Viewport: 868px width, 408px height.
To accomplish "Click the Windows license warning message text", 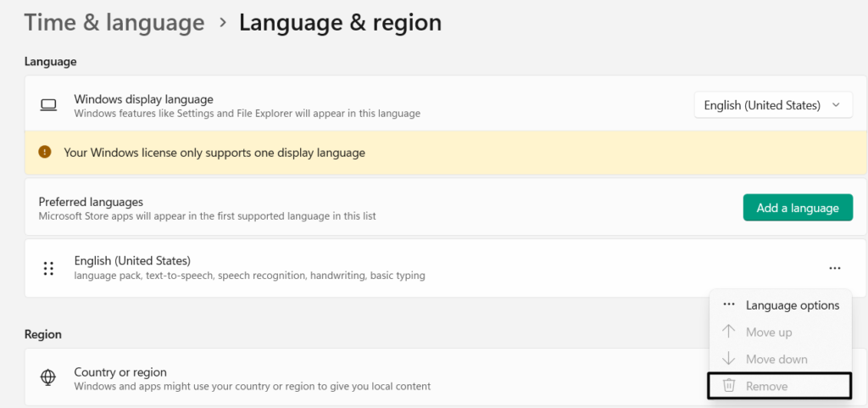I will point(214,153).
